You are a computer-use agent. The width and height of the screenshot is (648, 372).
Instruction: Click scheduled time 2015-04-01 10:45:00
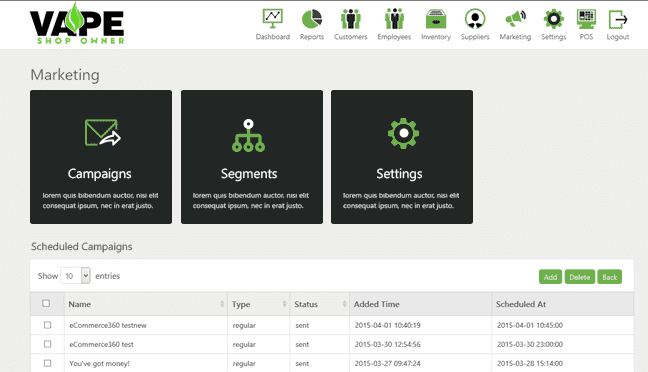[x=530, y=325]
